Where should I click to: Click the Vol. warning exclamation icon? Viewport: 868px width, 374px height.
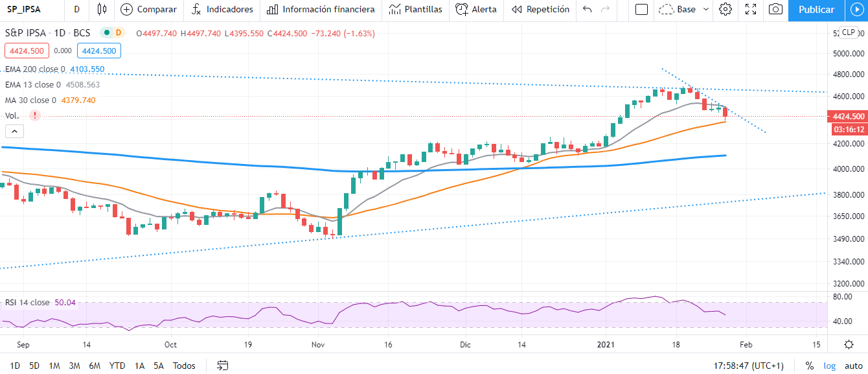(x=35, y=115)
